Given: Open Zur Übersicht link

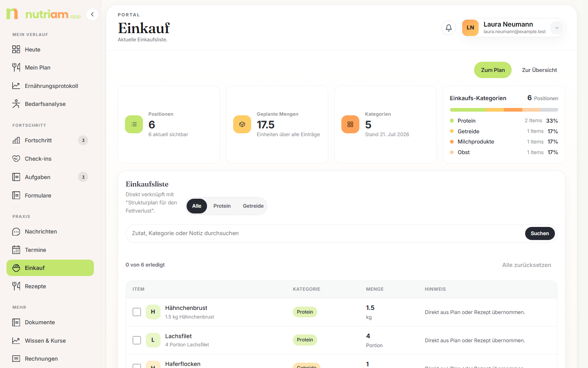Looking at the screenshot, I should 539,70.
